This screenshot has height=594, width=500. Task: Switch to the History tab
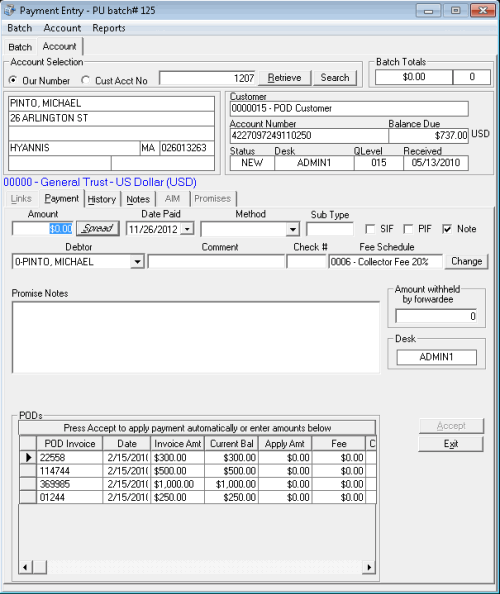[102, 199]
